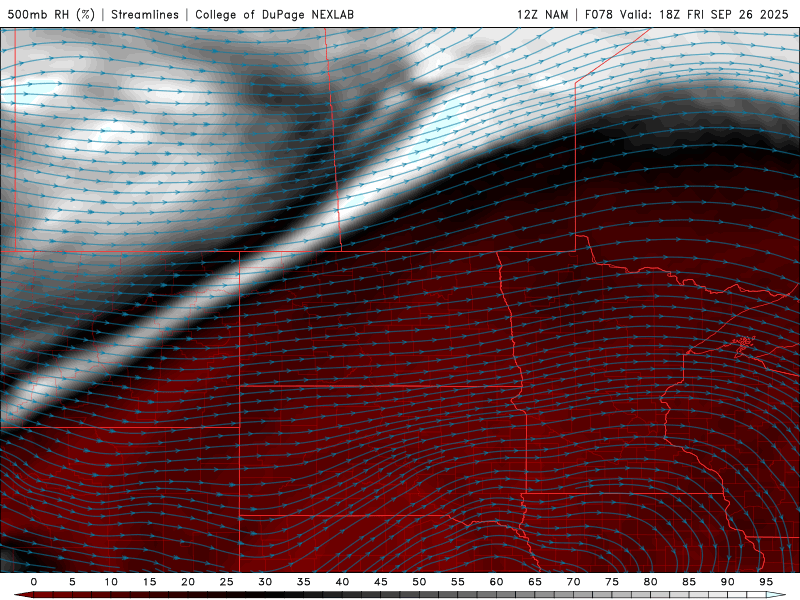Click the colorbar label "60"
800x600 pixels.
click(x=496, y=582)
